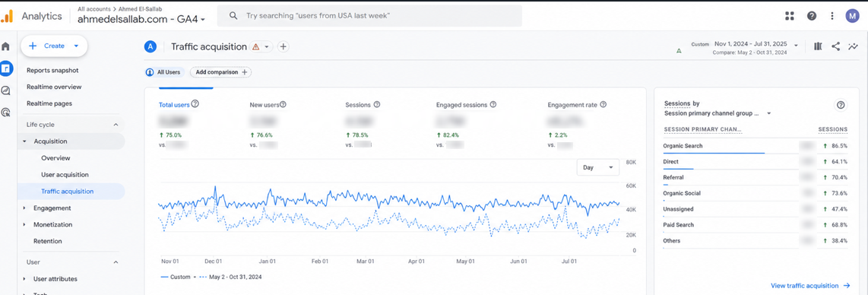The height and width of the screenshot is (295, 868).
Task: Open the Advertising icon in left rail
Action: tap(6, 113)
